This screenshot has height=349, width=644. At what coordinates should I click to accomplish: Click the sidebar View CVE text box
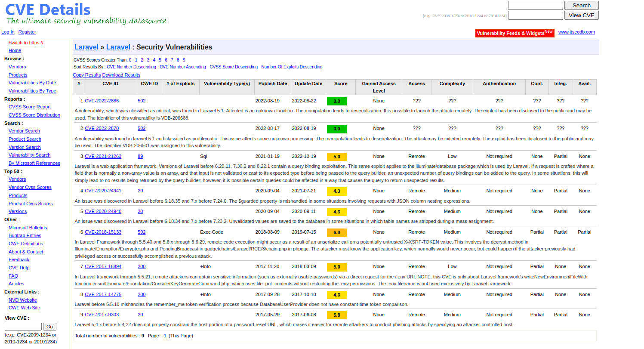coord(23,327)
